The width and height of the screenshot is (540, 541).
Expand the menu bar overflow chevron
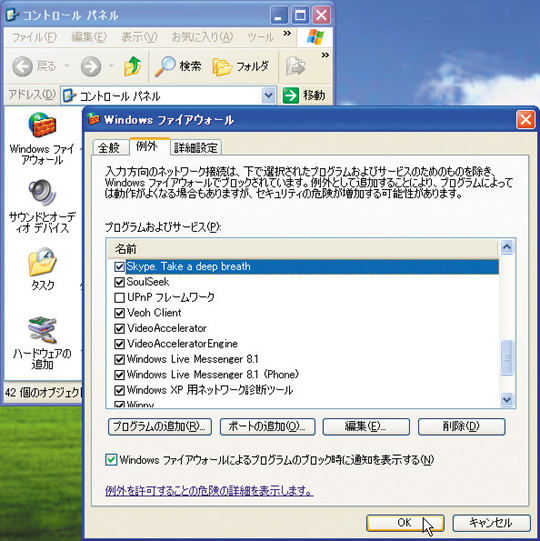click(287, 33)
